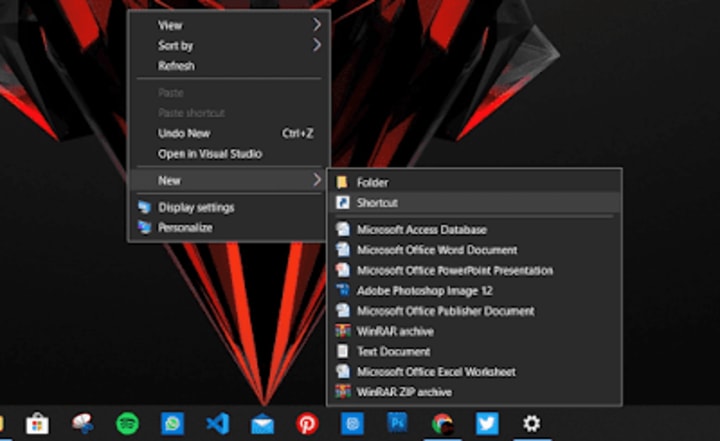The image size is (720, 441).
Task: Click the Word Document file icon
Action: 343,249
